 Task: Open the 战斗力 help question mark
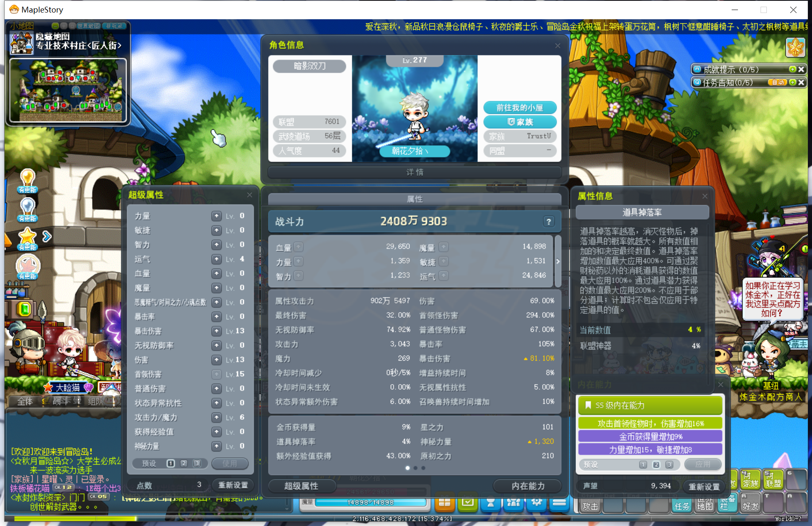click(x=548, y=221)
